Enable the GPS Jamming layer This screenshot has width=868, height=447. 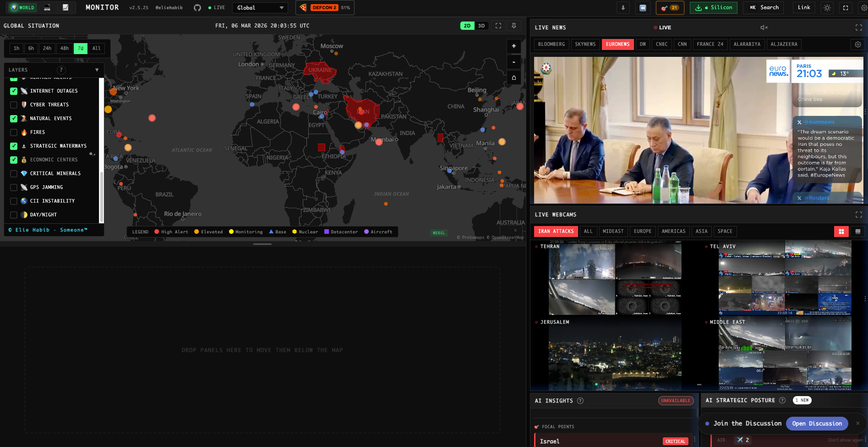coord(14,188)
